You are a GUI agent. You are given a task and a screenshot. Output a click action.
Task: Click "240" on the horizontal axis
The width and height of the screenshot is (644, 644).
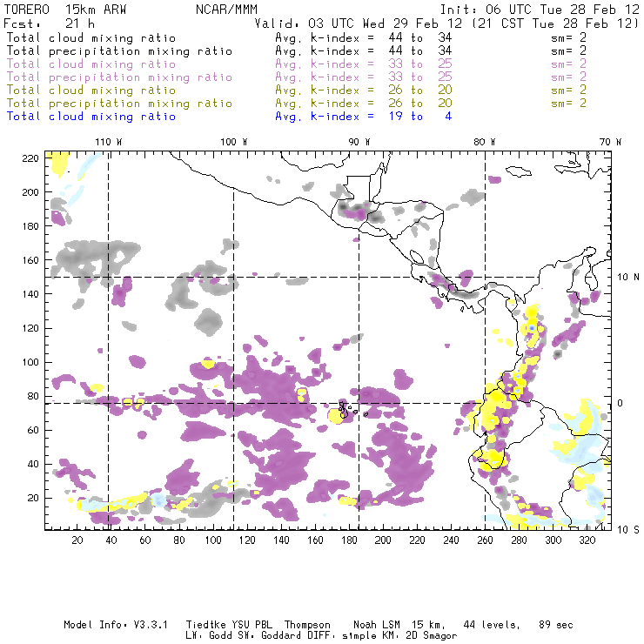coord(451,540)
